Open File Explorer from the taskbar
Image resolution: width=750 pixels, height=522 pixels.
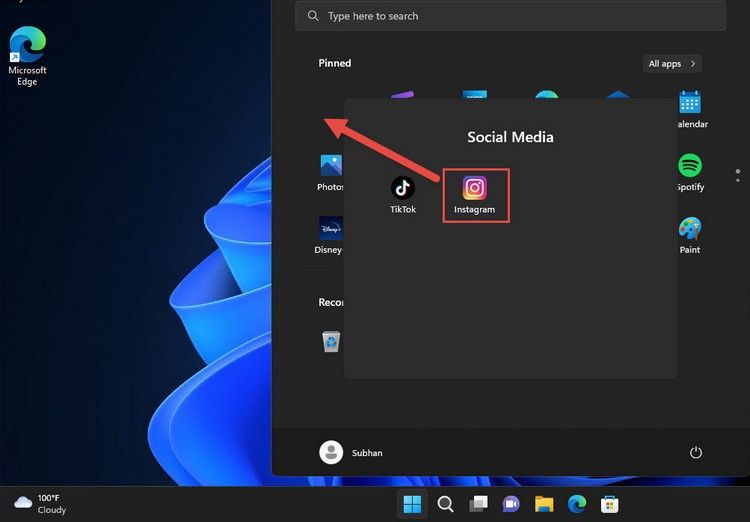[x=544, y=504]
